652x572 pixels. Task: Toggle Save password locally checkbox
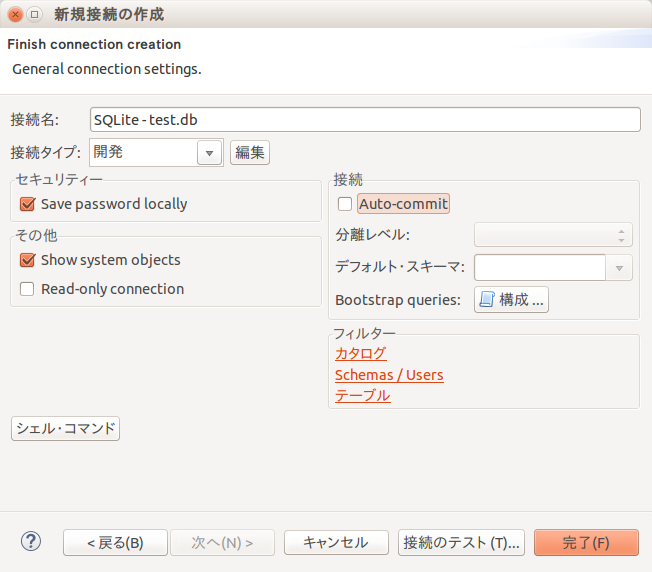[x=27, y=204]
